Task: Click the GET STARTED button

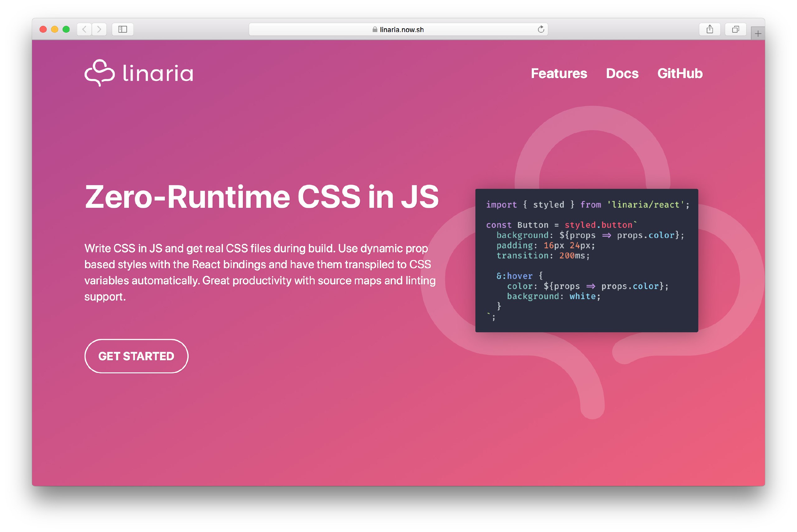Action: click(x=136, y=356)
